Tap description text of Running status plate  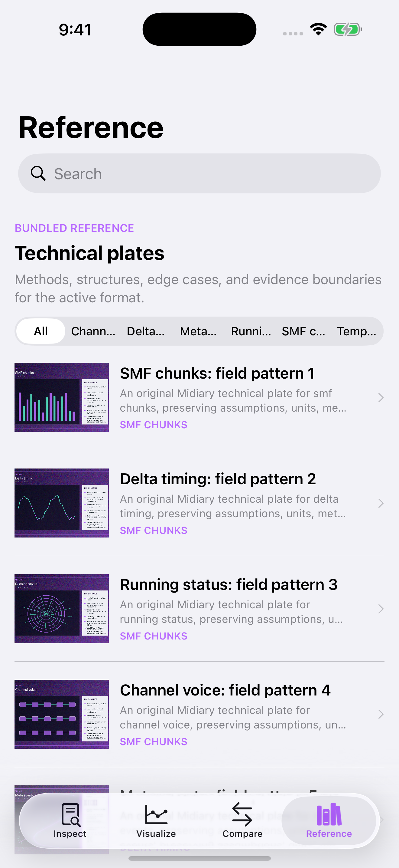click(232, 612)
